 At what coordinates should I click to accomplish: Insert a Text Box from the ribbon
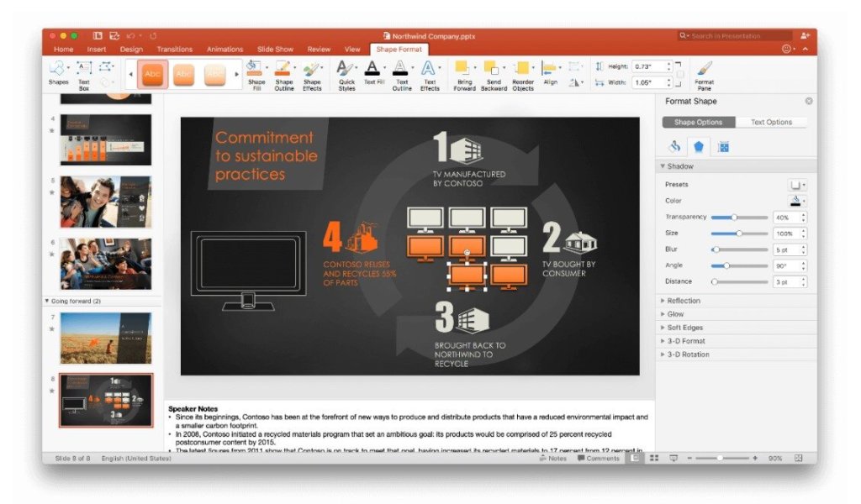click(83, 68)
